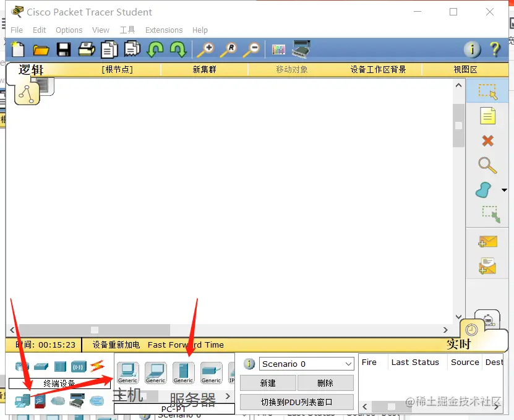514x420 pixels.
Task: Open the 工具 menu
Action: [127, 30]
